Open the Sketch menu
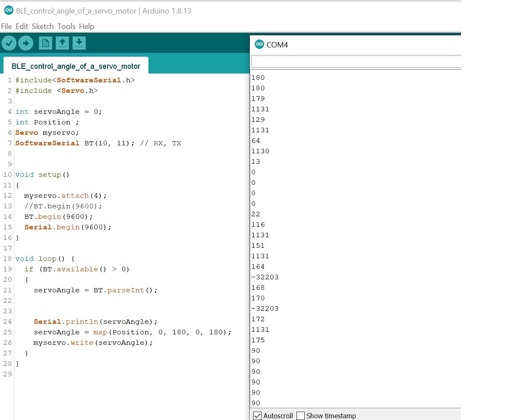 click(42, 26)
